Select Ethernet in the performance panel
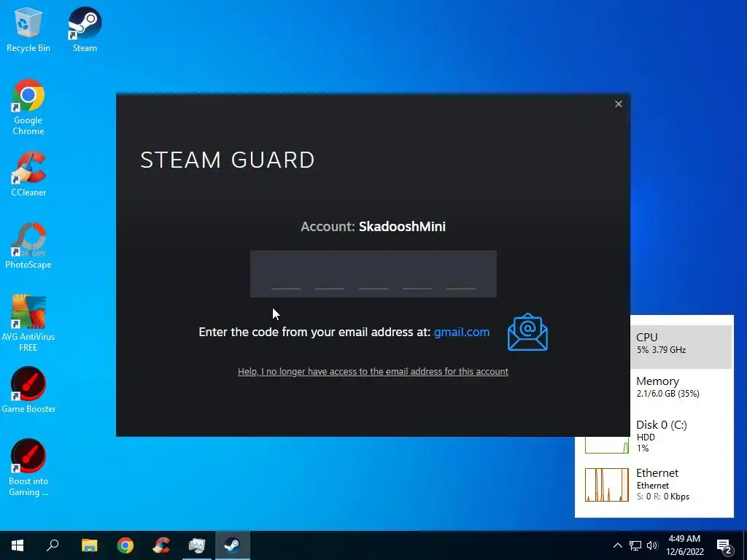The image size is (747, 560). [658, 485]
